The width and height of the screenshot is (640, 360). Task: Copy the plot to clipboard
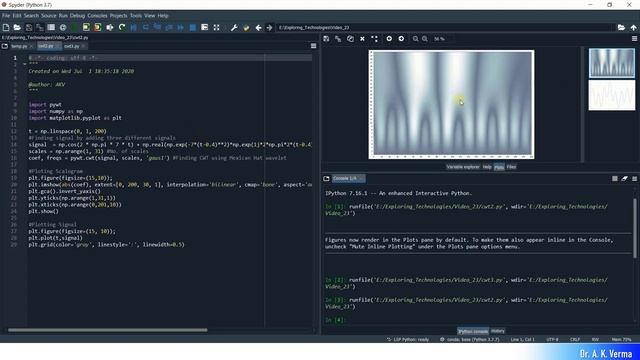[x=350, y=39]
